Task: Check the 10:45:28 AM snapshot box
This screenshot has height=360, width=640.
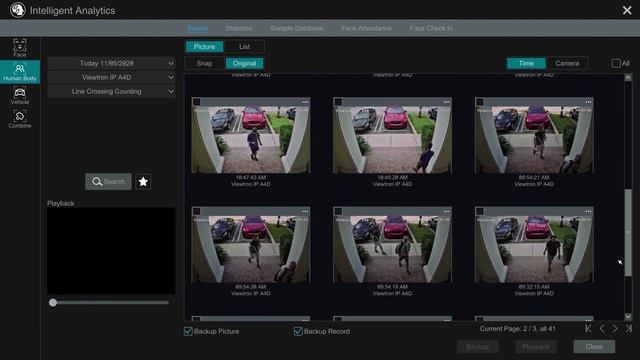Action: pos(338,102)
